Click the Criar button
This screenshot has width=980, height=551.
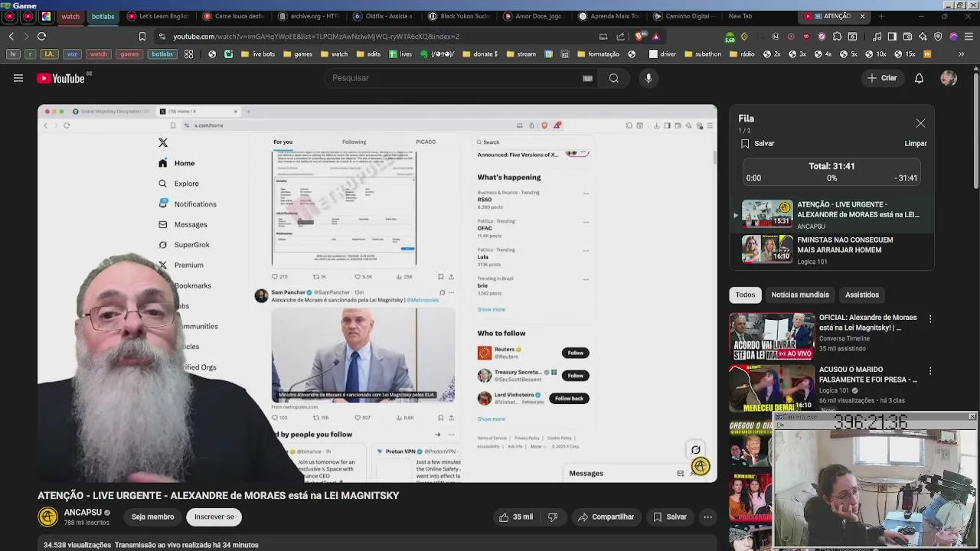click(881, 78)
